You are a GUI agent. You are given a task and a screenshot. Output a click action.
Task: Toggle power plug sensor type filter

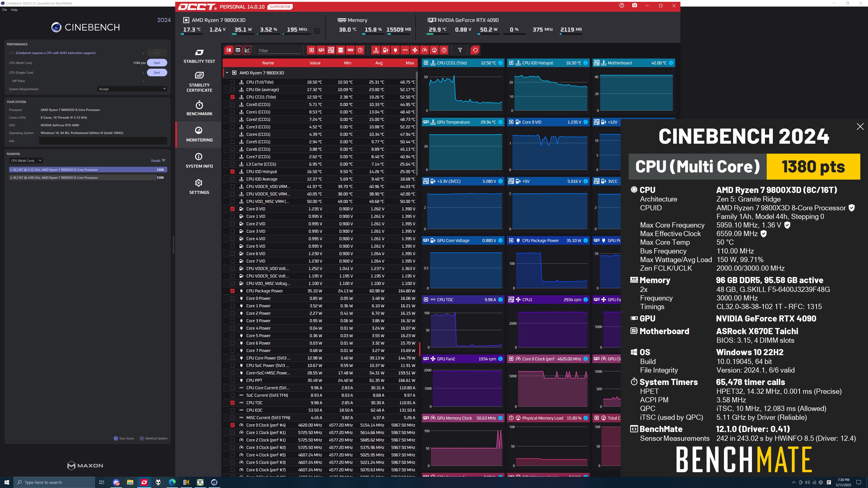pyautogui.click(x=395, y=50)
